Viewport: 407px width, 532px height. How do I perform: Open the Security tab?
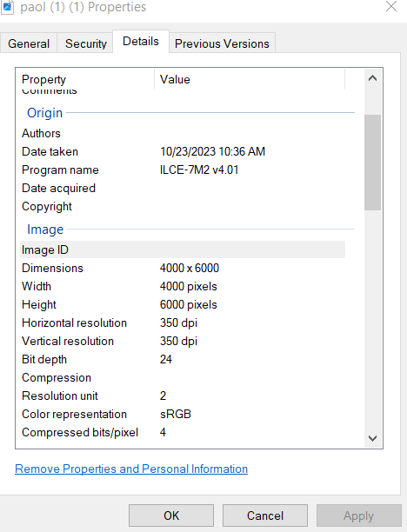click(86, 43)
